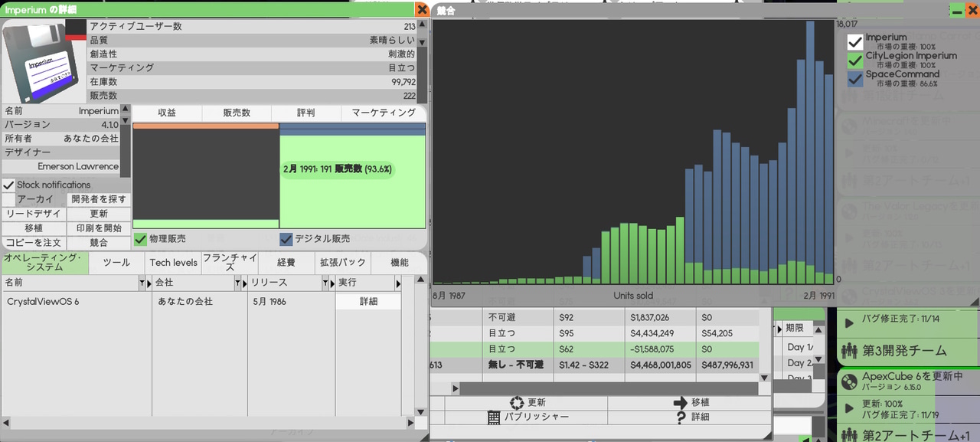
Task: Open the filter on the 会社 column
Action: (x=238, y=283)
